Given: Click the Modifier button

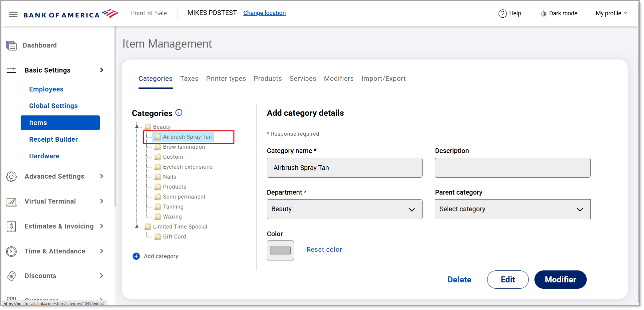Looking at the screenshot, I should (x=560, y=280).
